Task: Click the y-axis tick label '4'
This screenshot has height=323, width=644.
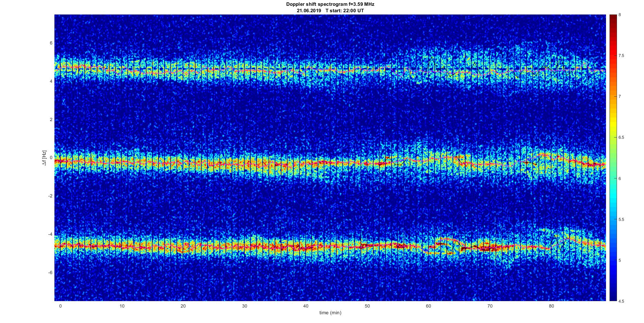Action: click(51, 81)
